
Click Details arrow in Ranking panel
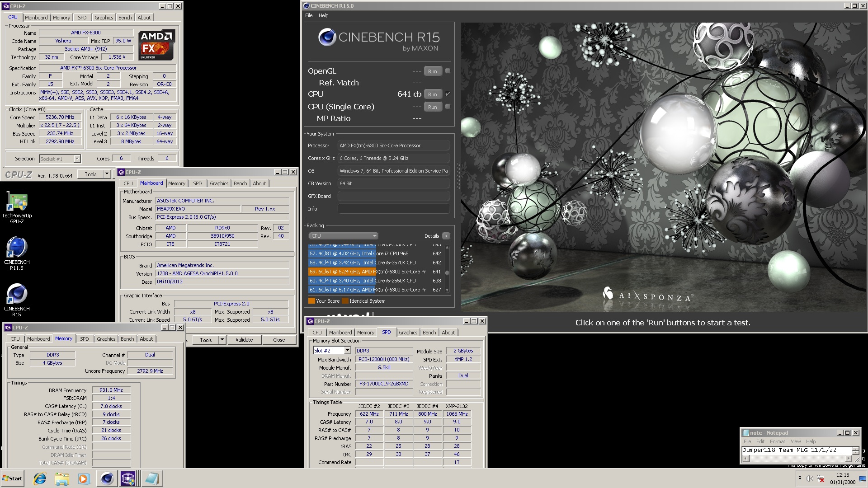tap(446, 236)
